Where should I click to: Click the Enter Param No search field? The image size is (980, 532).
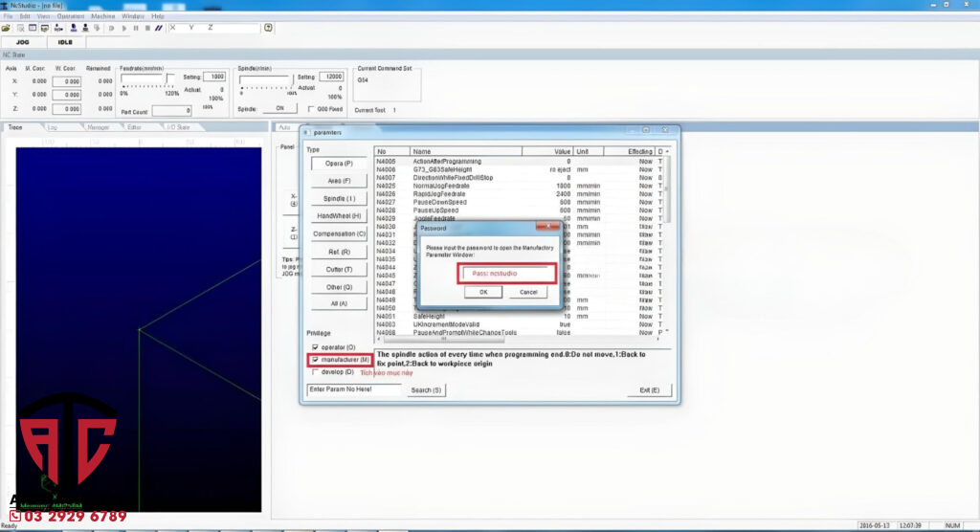coord(353,390)
